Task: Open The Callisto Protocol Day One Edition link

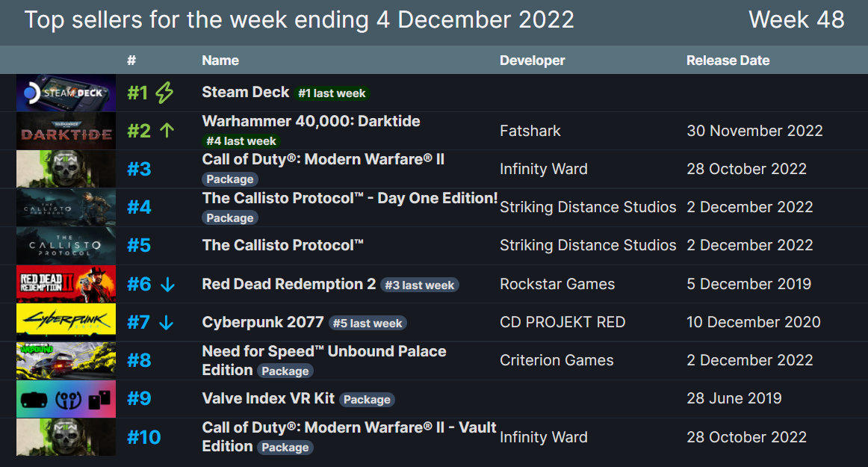Action: 350,198
